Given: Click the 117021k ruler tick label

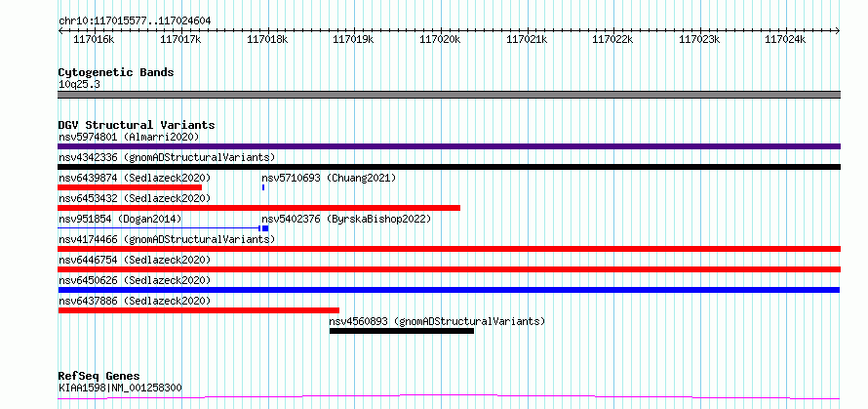Looking at the screenshot, I should (527, 39).
